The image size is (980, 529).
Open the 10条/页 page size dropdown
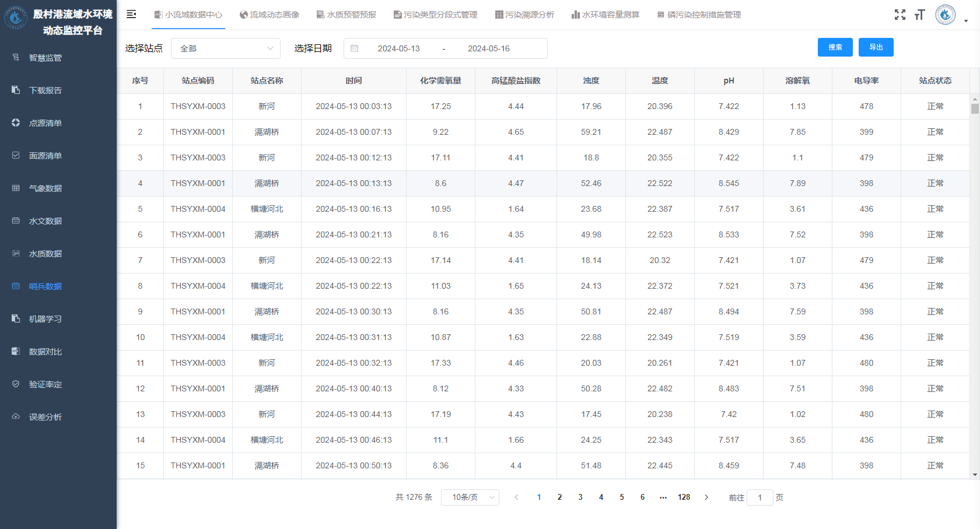coord(470,497)
